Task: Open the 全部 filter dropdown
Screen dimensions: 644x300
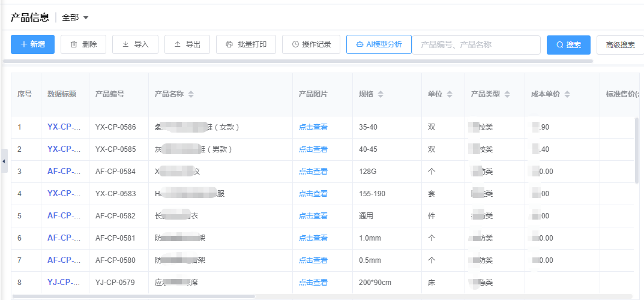Action: click(75, 17)
